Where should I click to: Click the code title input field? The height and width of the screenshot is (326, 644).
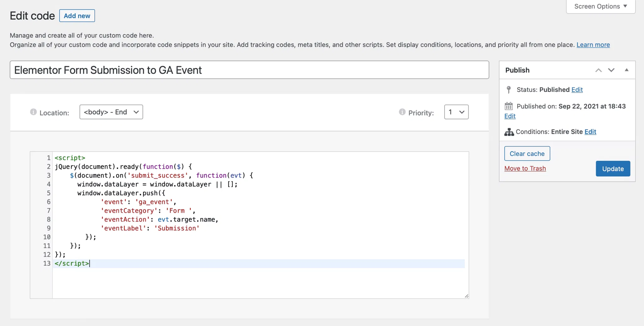click(249, 70)
